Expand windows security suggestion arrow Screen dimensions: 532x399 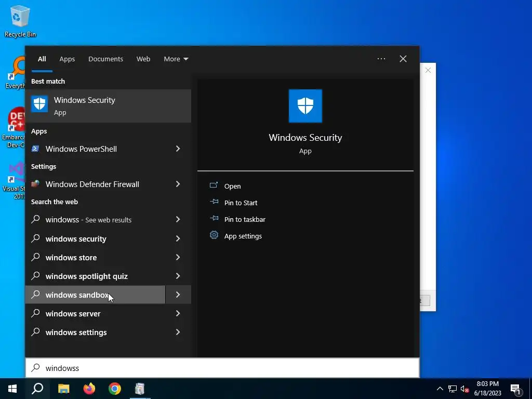(x=178, y=238)
